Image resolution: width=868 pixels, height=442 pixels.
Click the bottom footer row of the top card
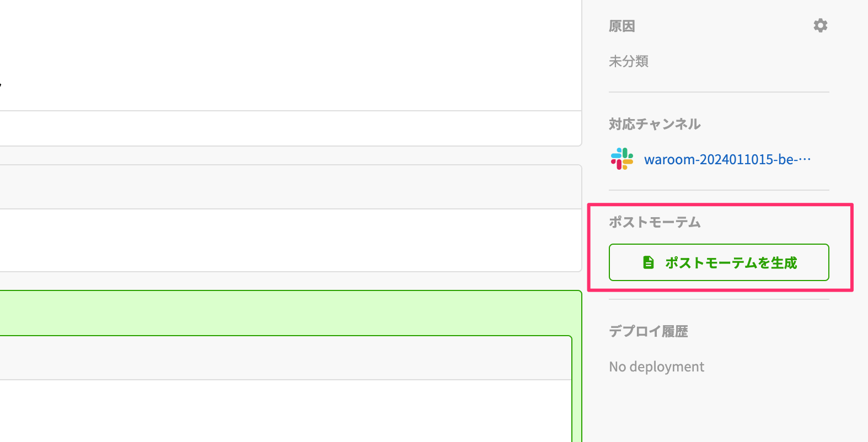tap(287, 128)
